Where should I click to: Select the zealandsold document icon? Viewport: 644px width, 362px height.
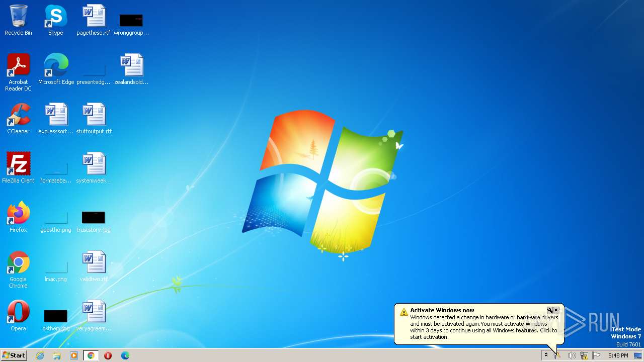click(131, 69)
